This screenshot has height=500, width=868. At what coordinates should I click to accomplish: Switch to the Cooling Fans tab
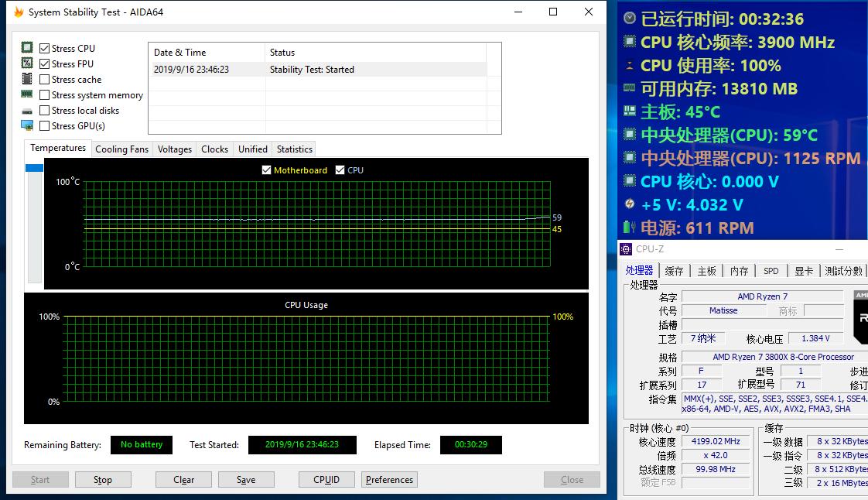pyautogui.click(x=121, y=149)
